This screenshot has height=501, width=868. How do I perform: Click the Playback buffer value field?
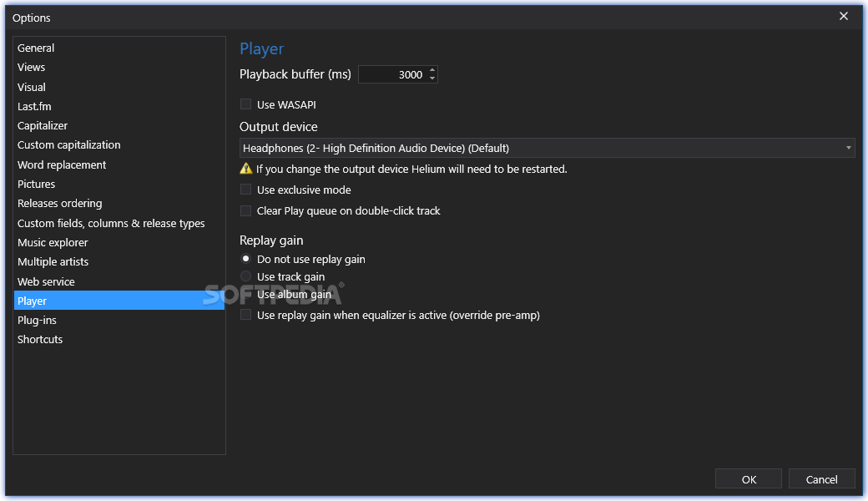point(392,75)
